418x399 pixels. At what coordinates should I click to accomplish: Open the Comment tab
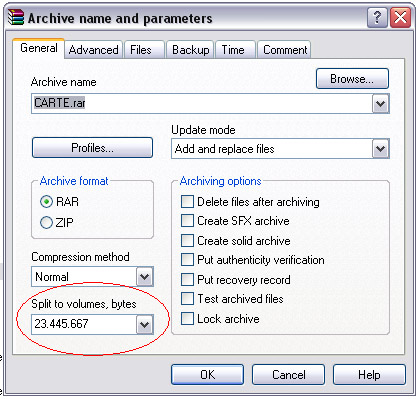[285, 50]
